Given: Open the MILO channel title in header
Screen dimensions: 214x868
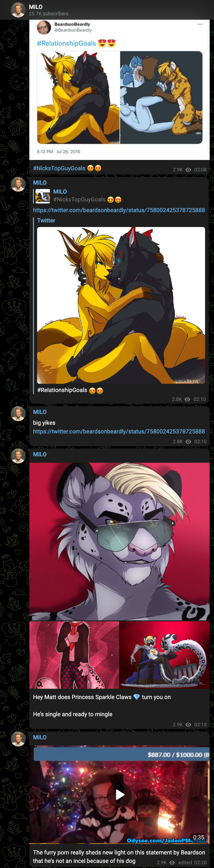Looking at the screenshot, I should pos(36,7).
